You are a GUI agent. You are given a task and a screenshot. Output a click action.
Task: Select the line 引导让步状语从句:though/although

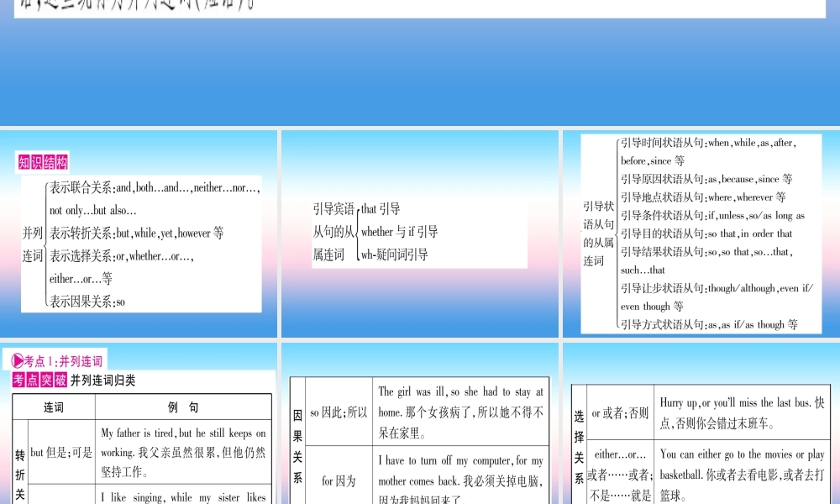pos(717,288)
